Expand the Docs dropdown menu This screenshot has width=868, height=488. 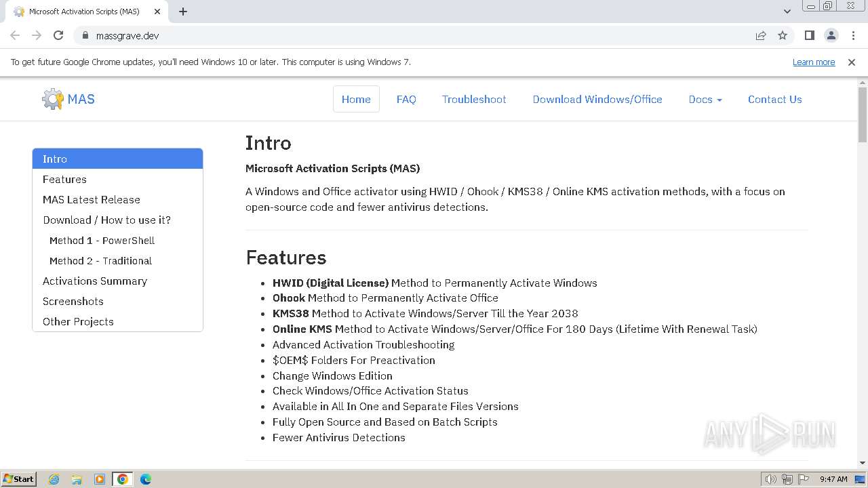click(705, 99)
